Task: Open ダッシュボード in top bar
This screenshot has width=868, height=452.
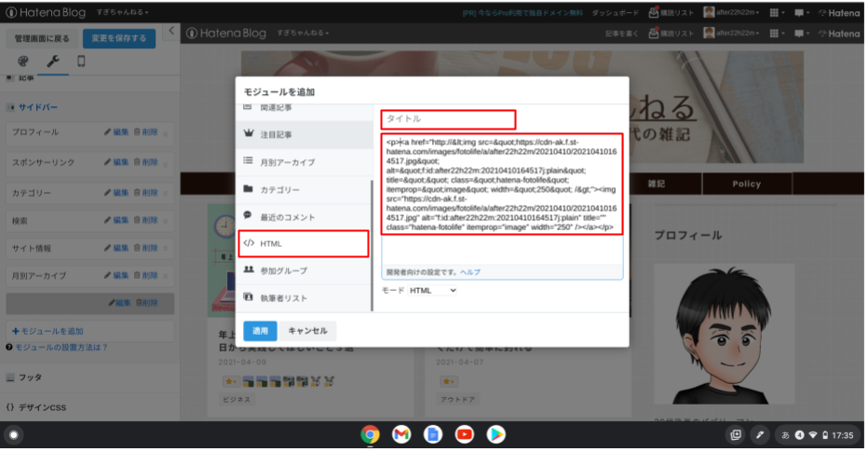Action: pyautogui.click(x=615, y=13)
